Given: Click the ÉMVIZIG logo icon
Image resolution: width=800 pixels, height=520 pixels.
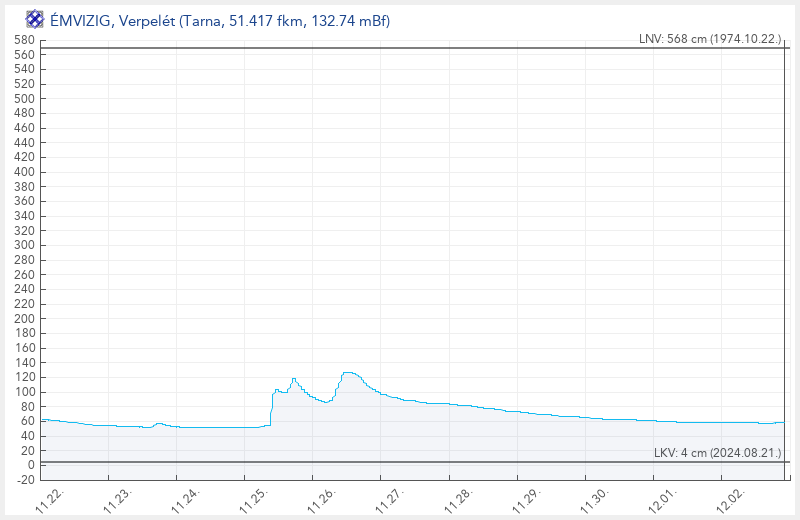Looking at the screenshot, I should [34, 19].
